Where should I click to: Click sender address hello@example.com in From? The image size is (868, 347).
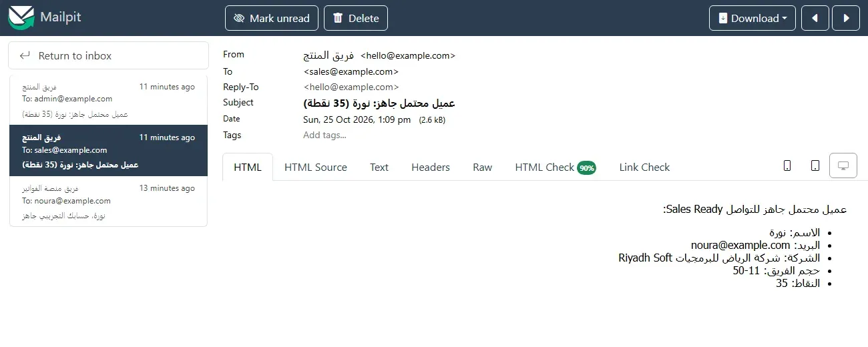pos(408,55)
